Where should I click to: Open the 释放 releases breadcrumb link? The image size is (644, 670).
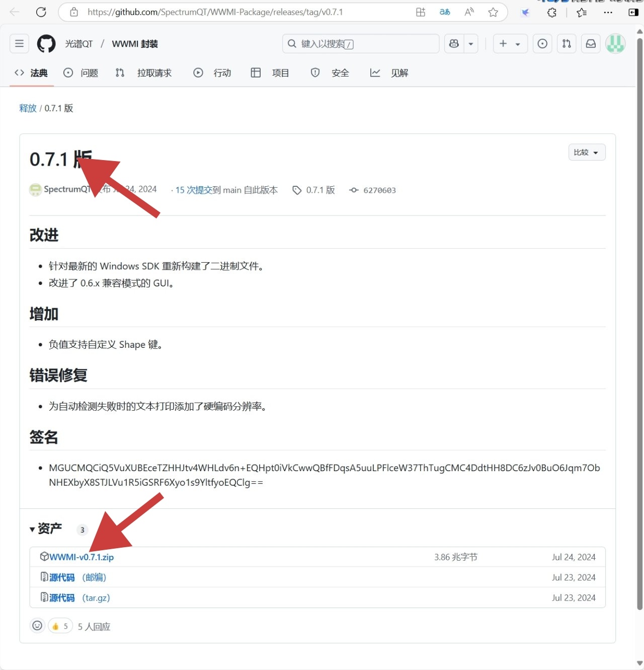click(x=28, y=108)
